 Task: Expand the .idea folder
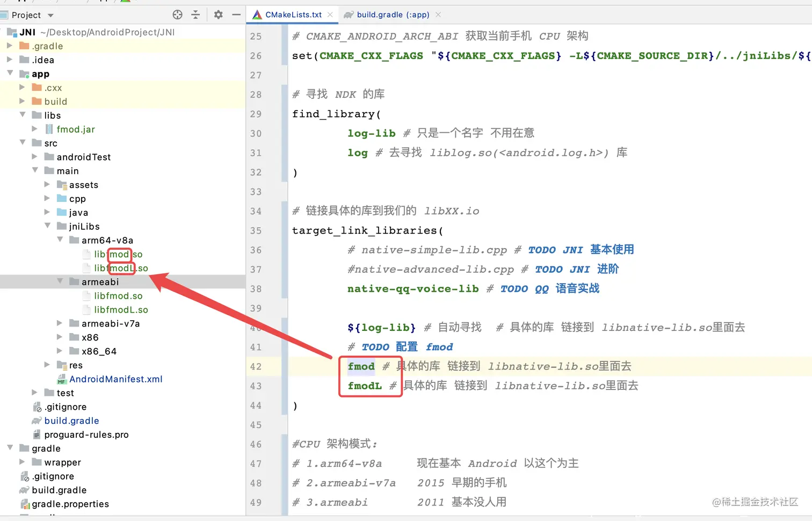pos(10,60)
